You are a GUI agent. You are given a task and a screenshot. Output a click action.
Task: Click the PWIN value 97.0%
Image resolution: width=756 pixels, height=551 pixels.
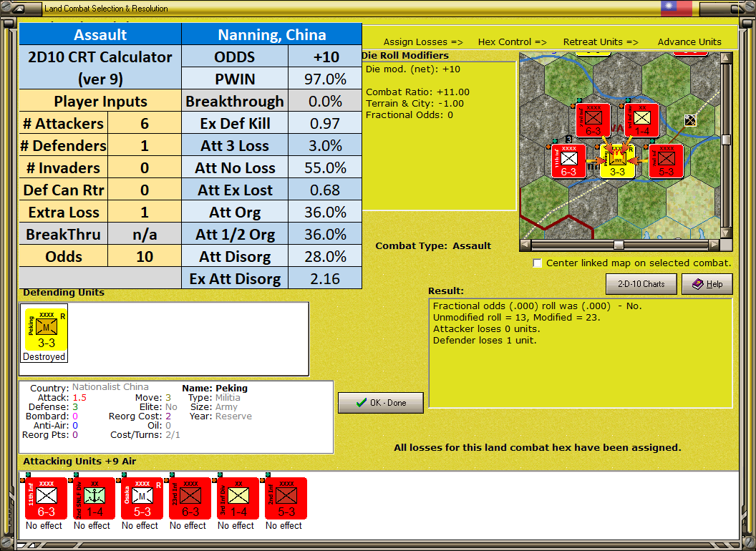pos(325,79)
